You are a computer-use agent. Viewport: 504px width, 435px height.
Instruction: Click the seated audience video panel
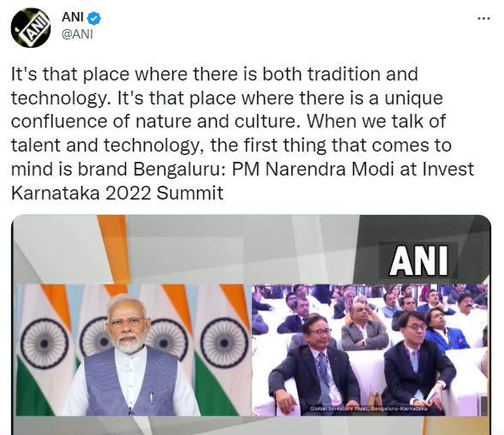point(369,350)
